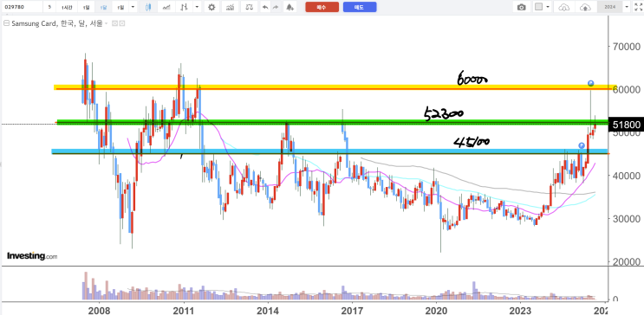Edit the 029780 symbol search field
Screen dimensions: 644x315
[22, 7]
